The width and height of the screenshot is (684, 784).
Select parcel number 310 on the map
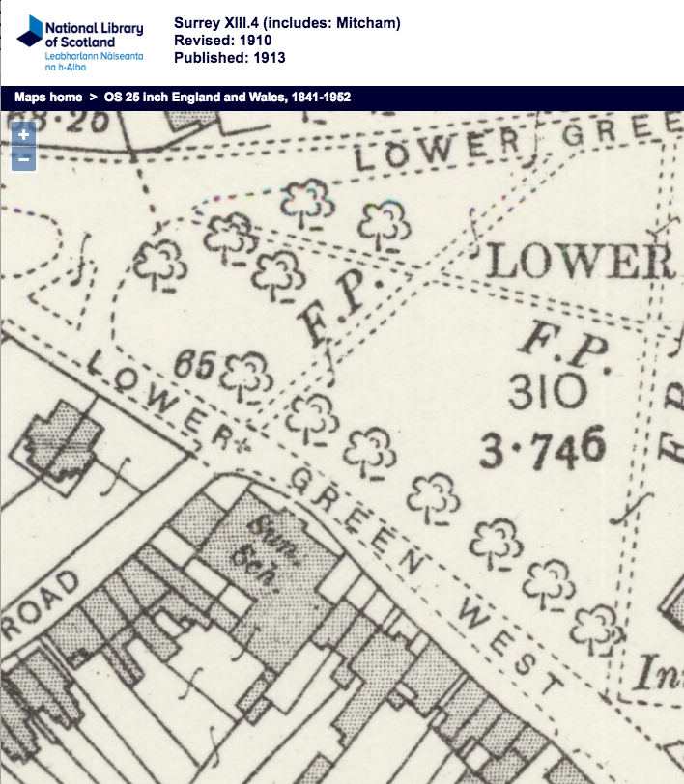(546, 391)
